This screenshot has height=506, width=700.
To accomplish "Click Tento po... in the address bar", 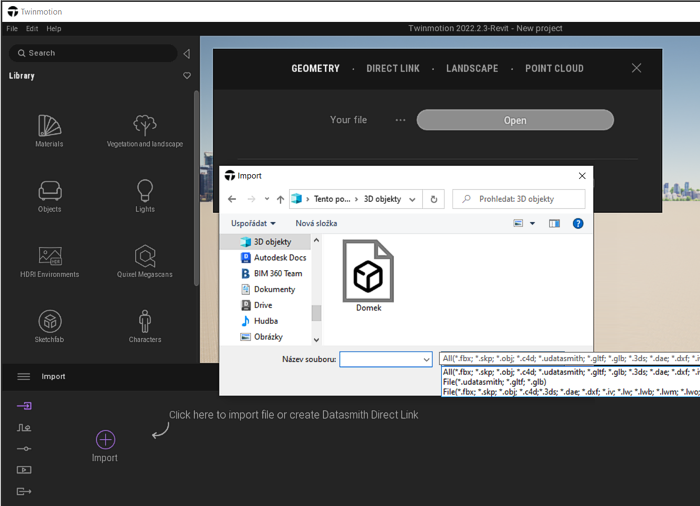I will [x=332, y=199].
